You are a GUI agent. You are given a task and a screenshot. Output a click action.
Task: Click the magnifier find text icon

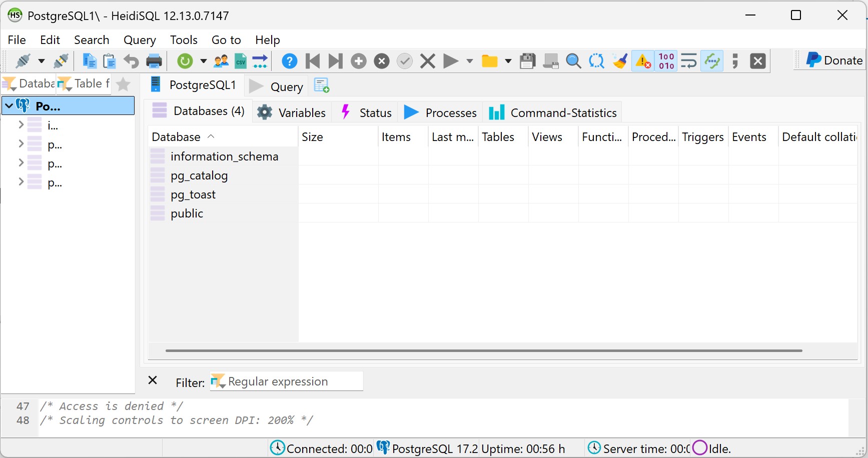tap(573, 61)
